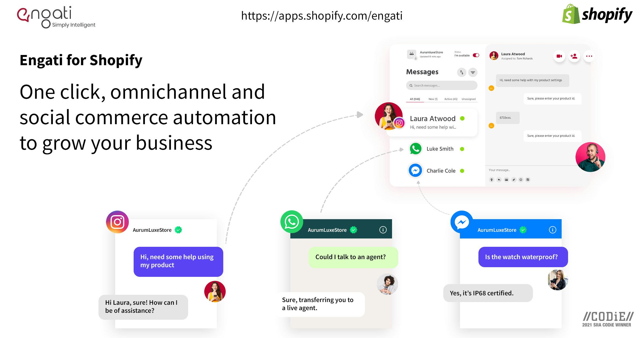
Task: Click the add participant icon
Action: pos(574,56)
